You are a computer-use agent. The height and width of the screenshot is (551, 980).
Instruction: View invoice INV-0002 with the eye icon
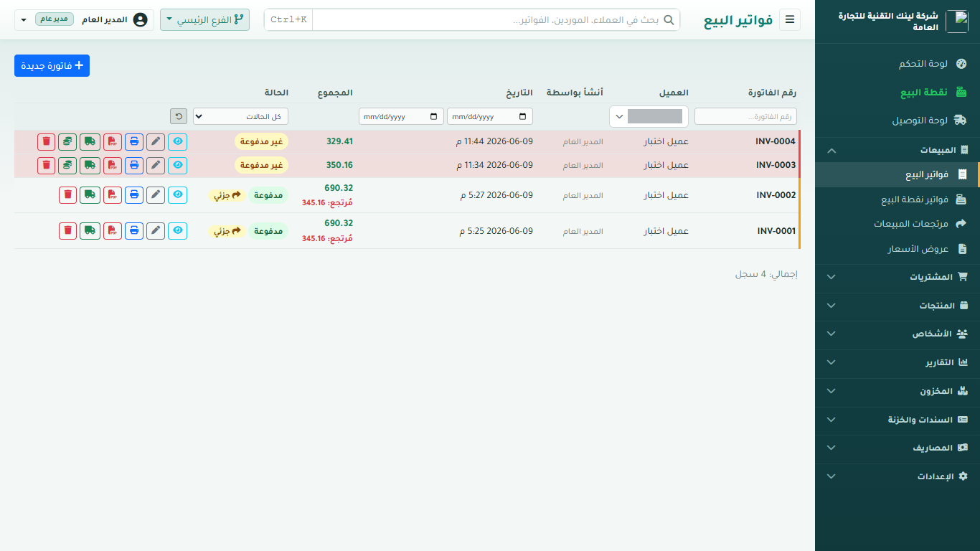177,194
